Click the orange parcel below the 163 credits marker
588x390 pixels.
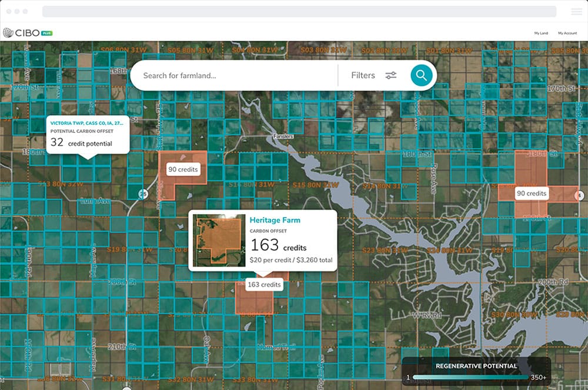pos(254,298)
